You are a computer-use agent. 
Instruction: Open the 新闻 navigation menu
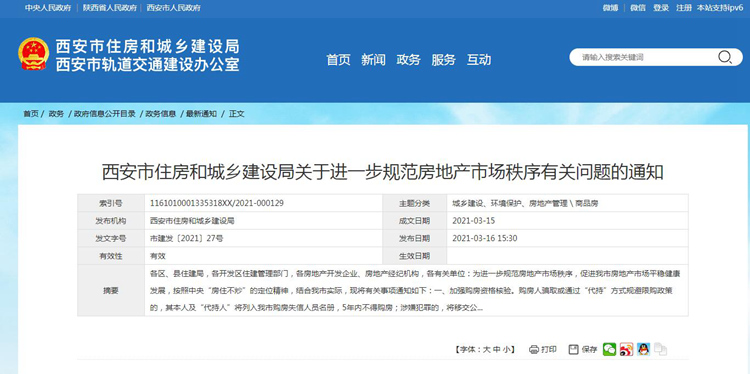coord(373,60)
